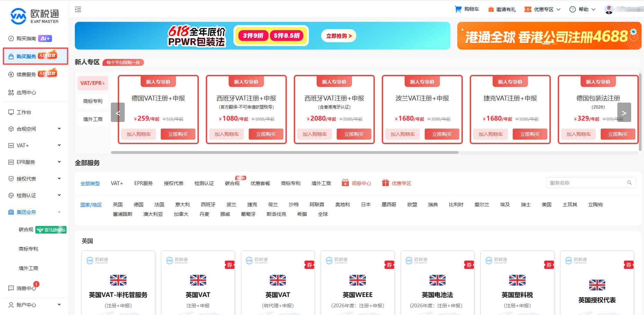Click the Ai+ badge beside 购买指南
Screen dimensions: 644x315
coord(45,38)
